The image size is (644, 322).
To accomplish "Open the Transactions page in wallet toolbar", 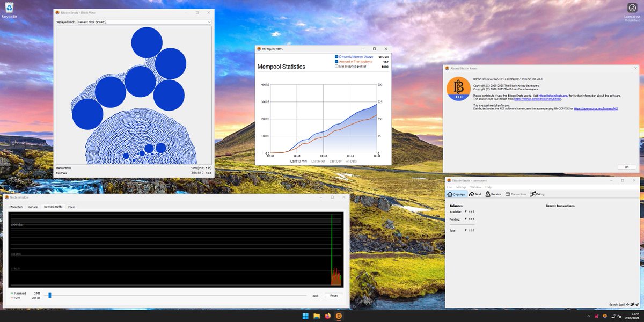I will click(516, 194).
